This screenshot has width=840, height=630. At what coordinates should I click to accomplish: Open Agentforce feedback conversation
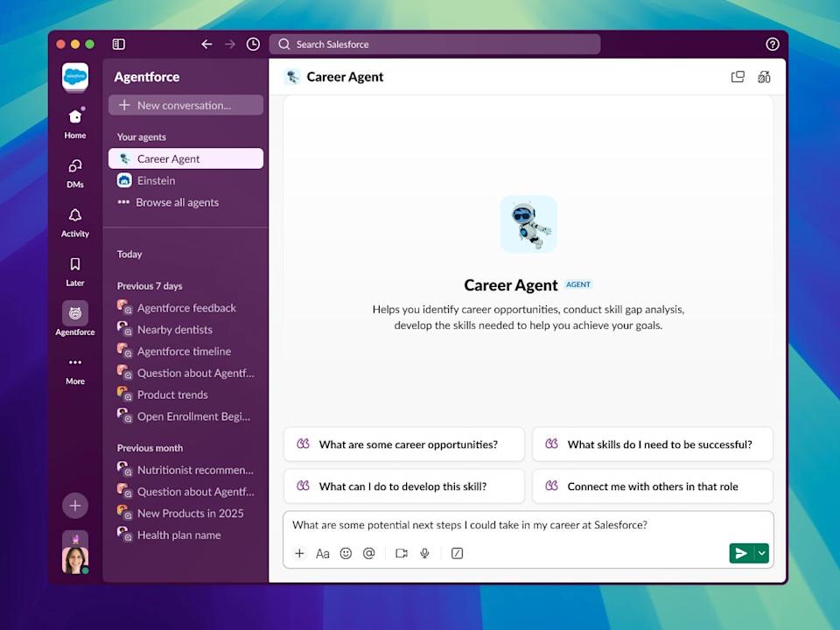(x=185, y=308)
